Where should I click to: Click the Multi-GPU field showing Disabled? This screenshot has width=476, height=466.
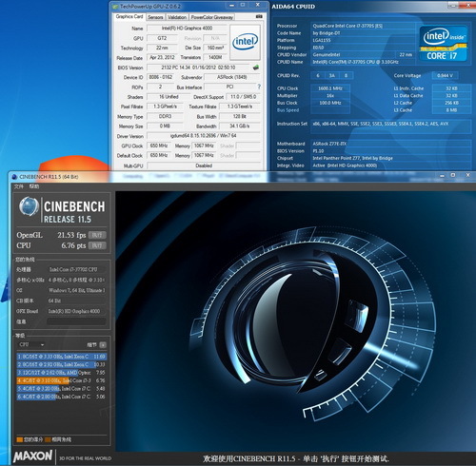[x=204, y=165]
